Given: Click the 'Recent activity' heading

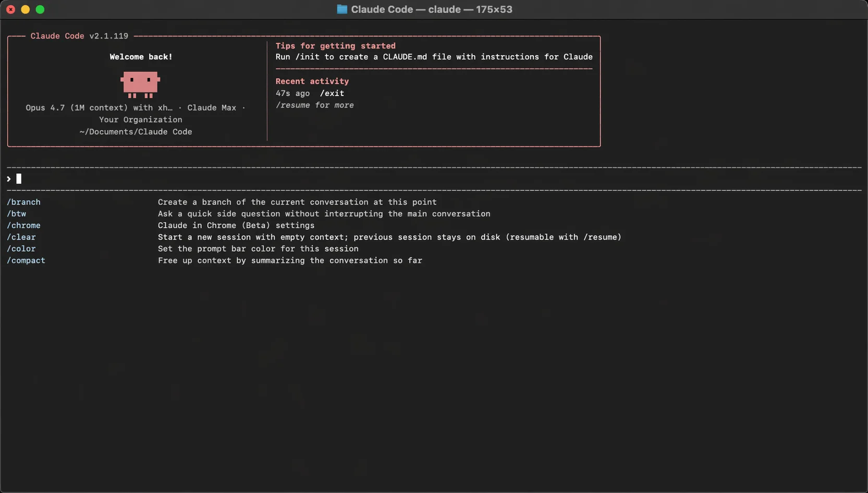Looking at the screenshot, I should pos(312,81).
